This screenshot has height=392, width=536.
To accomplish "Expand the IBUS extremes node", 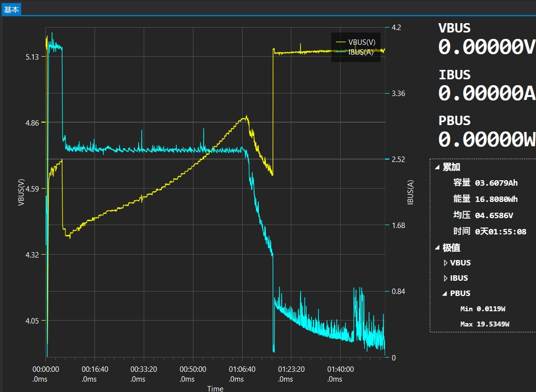I will tap(445, 278).
